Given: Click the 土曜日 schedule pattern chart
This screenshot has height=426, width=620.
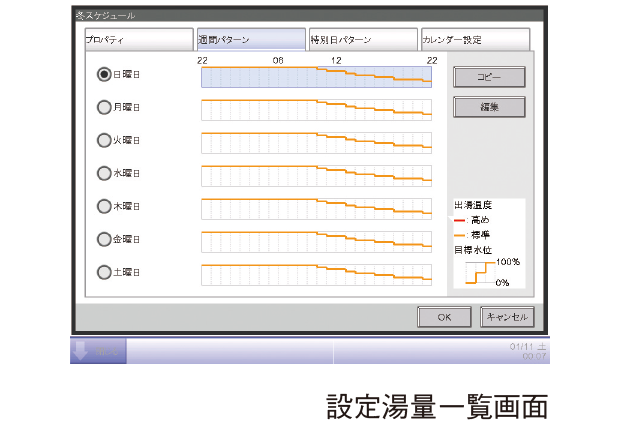Looking at the screenshot, I should coord(316,275).
